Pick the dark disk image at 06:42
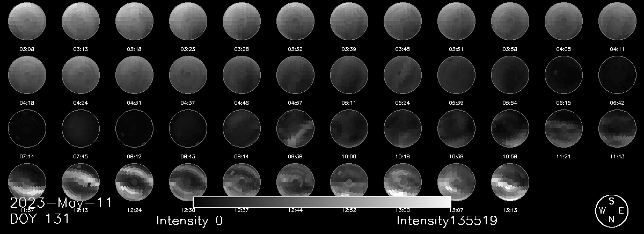644x234 pixels. click(617, 75)
